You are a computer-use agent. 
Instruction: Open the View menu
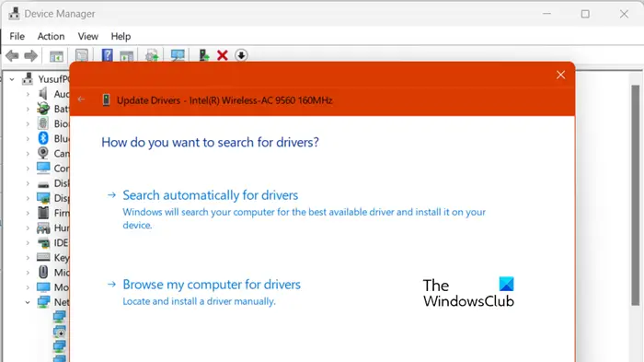pos(88,36)
